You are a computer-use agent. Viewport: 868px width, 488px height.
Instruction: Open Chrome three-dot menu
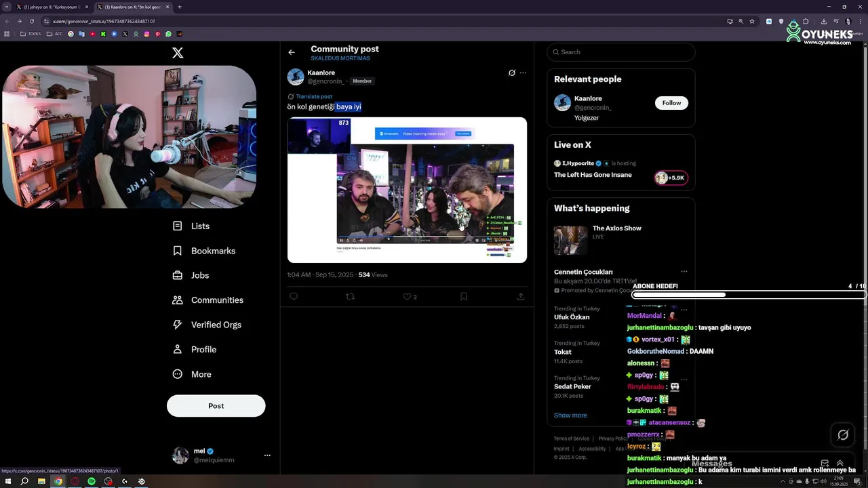click(861, 21)
